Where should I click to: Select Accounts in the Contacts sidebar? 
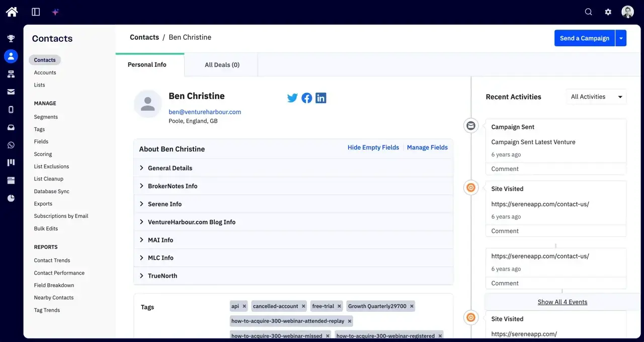[x=45, y=72]
